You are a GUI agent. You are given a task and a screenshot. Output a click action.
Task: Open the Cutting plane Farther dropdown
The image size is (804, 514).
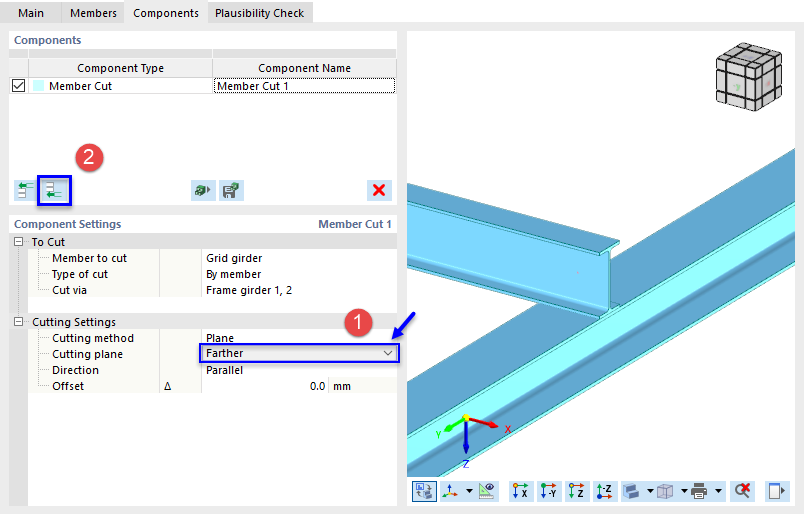tap(299, 353)
